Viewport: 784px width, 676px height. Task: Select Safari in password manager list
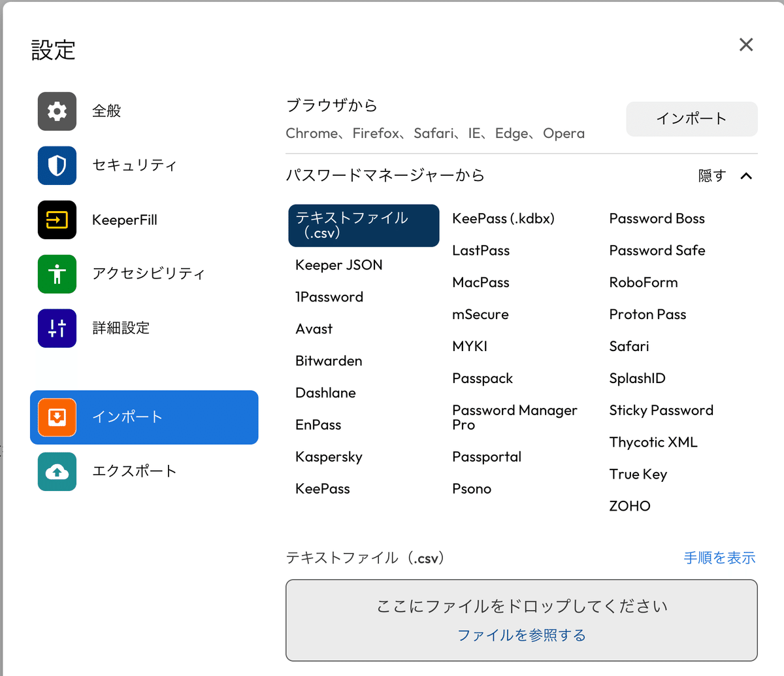pos(629,346)
